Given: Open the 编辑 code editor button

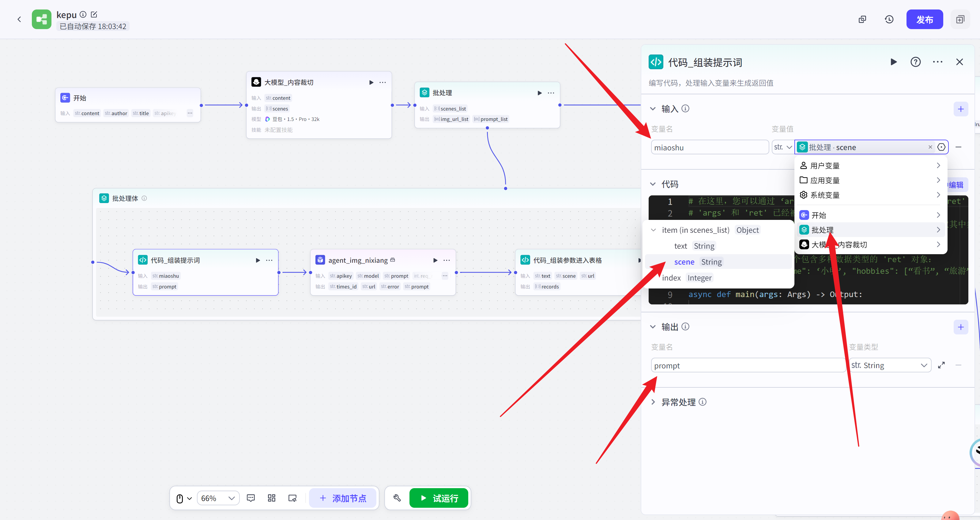Looking at the screenshot, I should click(x=957, y=185).
